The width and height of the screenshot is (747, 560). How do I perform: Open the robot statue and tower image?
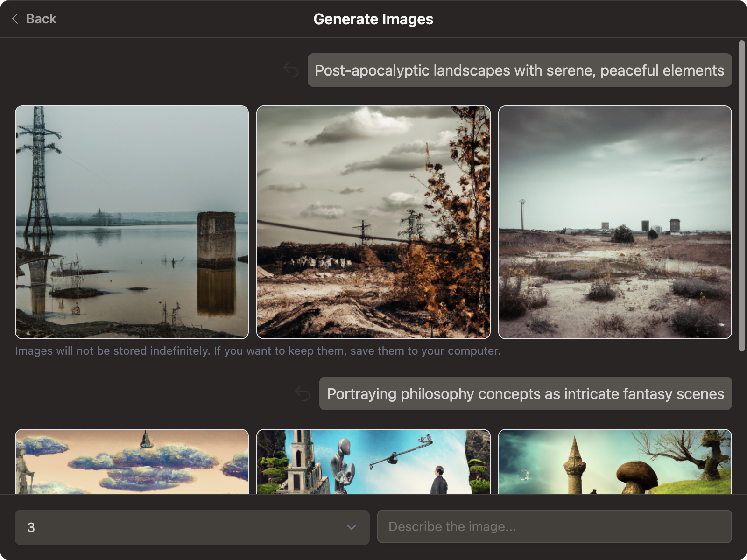(x=373, y=462)
